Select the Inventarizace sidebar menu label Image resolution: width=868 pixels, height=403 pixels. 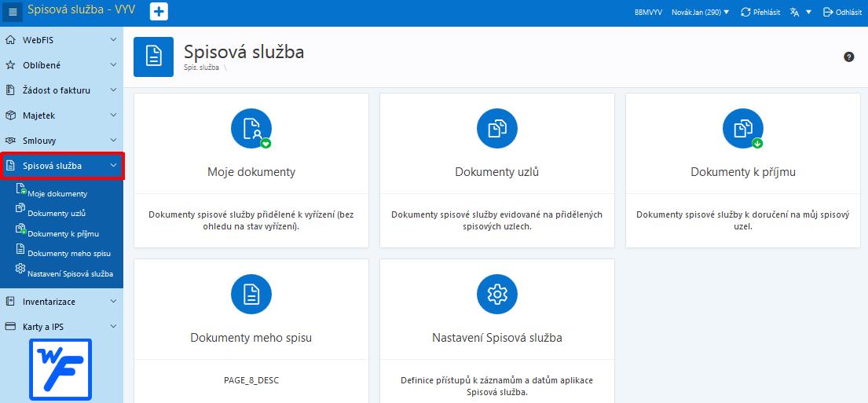tap(49, 302)
